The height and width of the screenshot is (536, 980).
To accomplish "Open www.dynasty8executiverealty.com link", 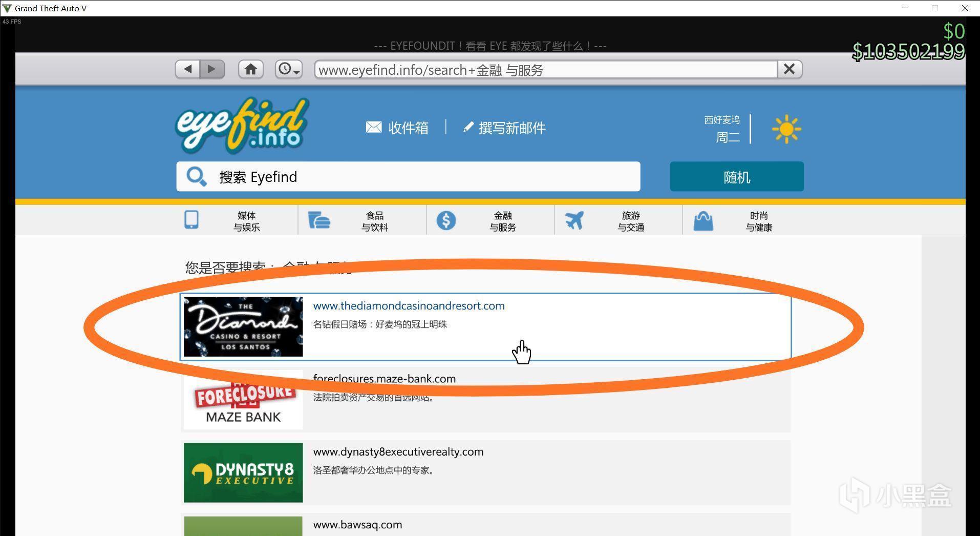I will [x=398, y=452].
